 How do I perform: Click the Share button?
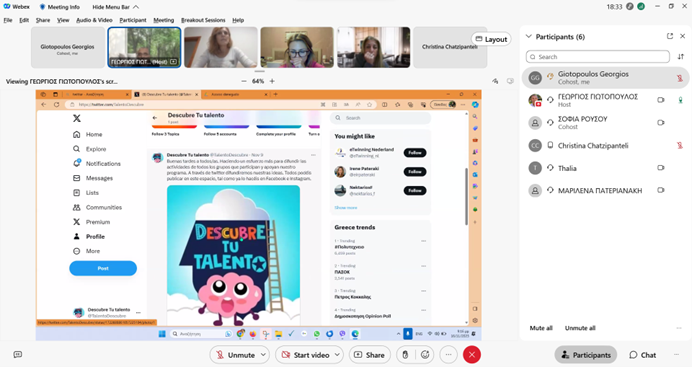point(369,355)
